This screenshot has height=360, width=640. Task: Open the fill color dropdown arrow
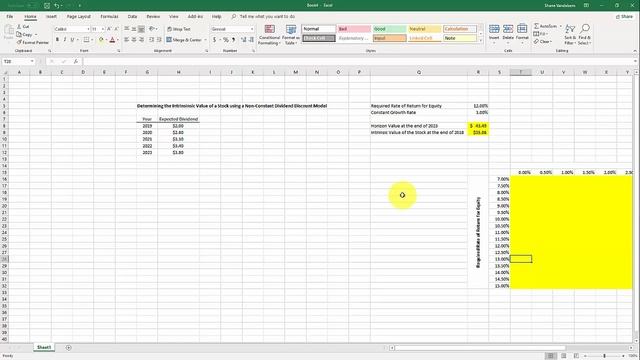pyautogui.click(x=106, y=40)
